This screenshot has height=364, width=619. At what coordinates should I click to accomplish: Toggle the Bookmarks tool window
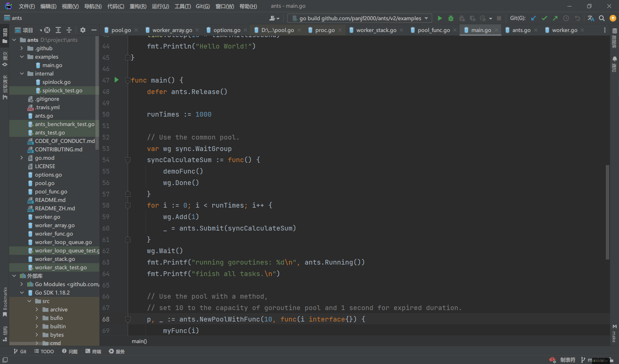coord(5,302)
